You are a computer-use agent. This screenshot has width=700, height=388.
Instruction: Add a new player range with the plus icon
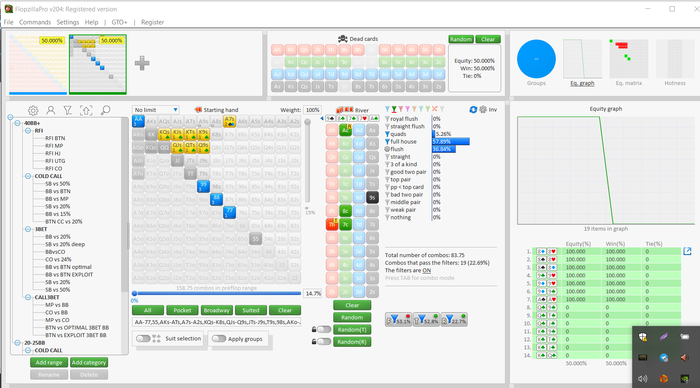click(x=142, y=63)
